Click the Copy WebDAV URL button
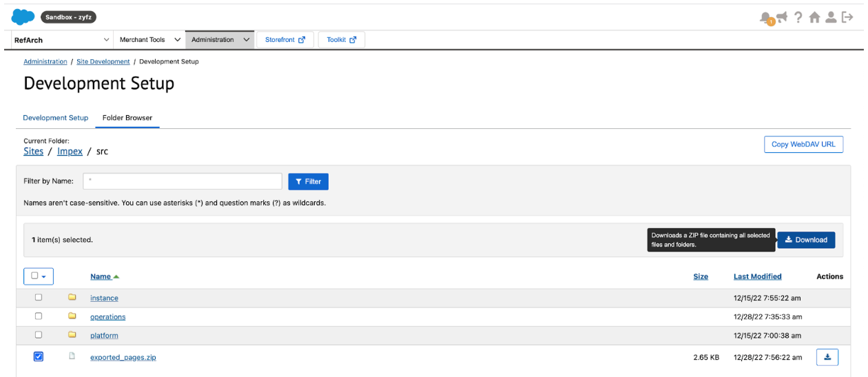Viewport: 868px width, 377px height. pyautogui.click(x=803, y=144)
